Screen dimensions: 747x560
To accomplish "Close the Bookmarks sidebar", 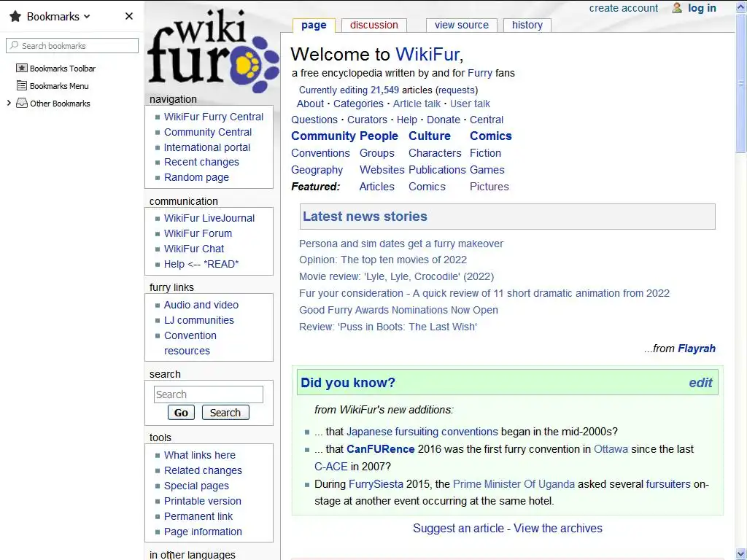I will coord(128,16).
